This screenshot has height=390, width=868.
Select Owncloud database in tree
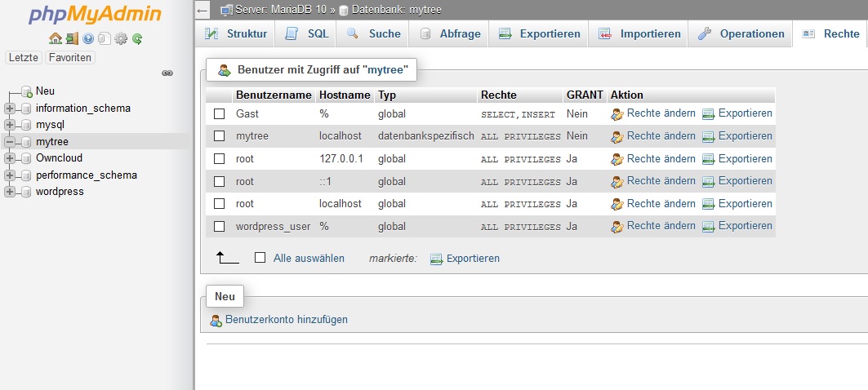coord(59,158)
